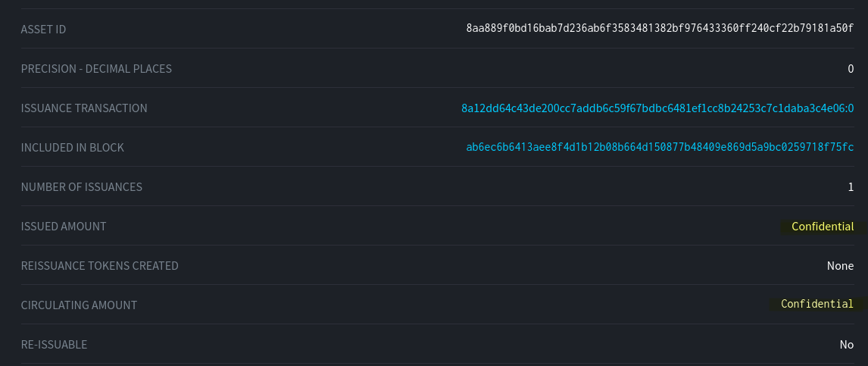This screenshot has height=366, width=868.
Task: Click the Re-issuable value No
Action: coord(846,345)
